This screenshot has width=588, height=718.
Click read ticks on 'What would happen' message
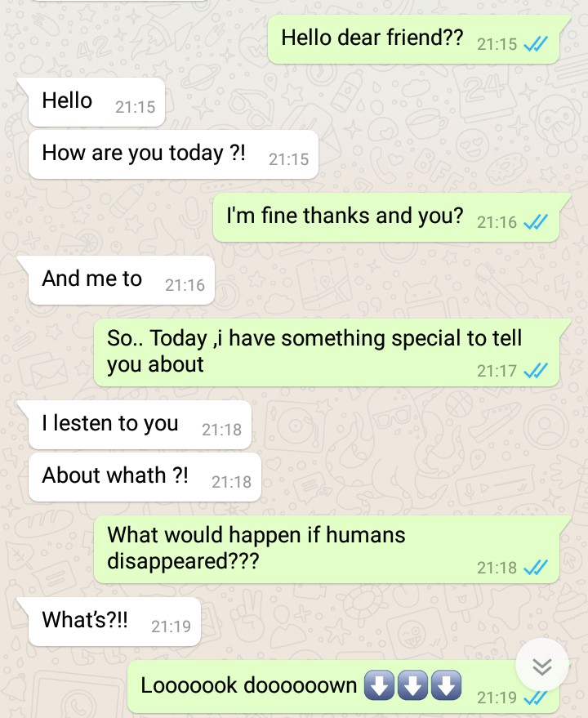[x=536, y=568]
